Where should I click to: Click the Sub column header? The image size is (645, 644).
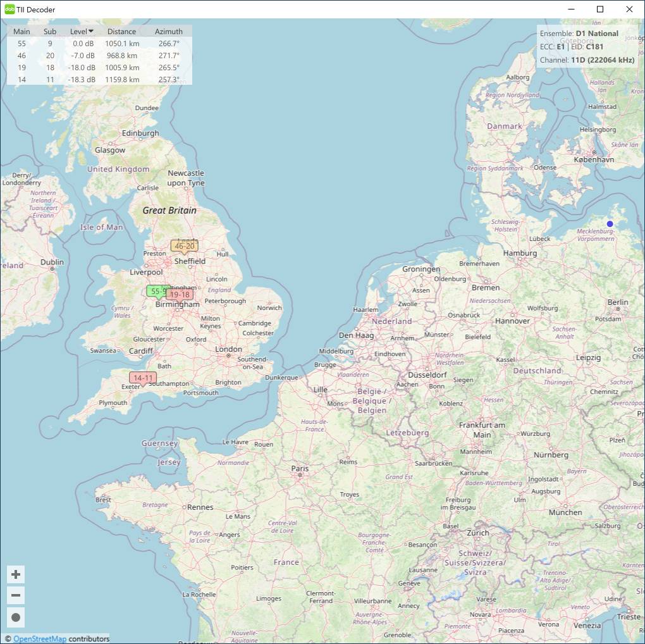click(50, 32)
